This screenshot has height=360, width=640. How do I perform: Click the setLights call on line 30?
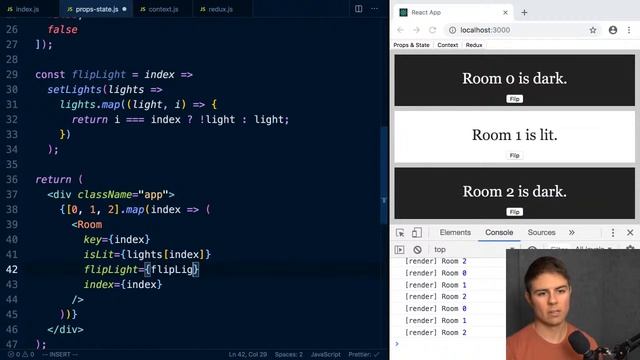pyautogui.click(x=74, y=89)
